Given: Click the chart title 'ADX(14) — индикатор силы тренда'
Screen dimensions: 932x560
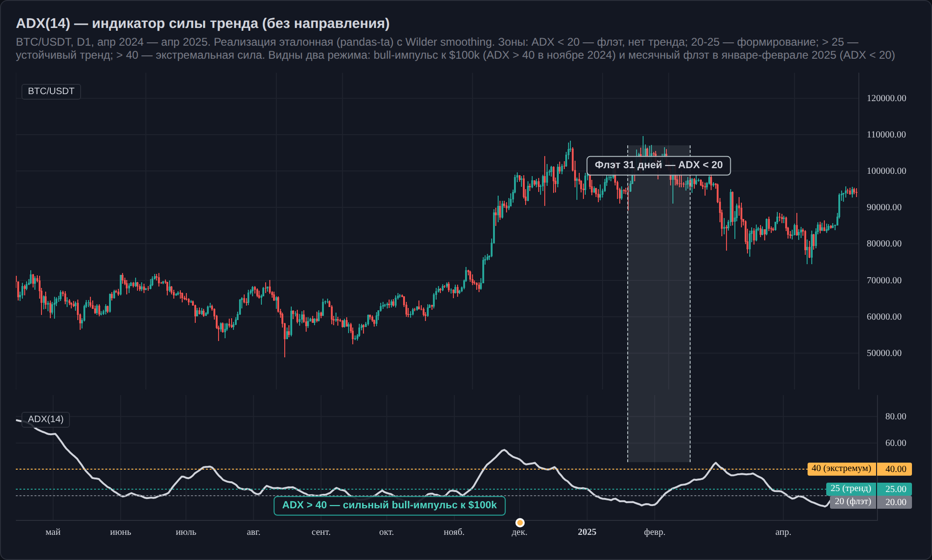Looking at the screenshot, I should click(x=203, y=23).
